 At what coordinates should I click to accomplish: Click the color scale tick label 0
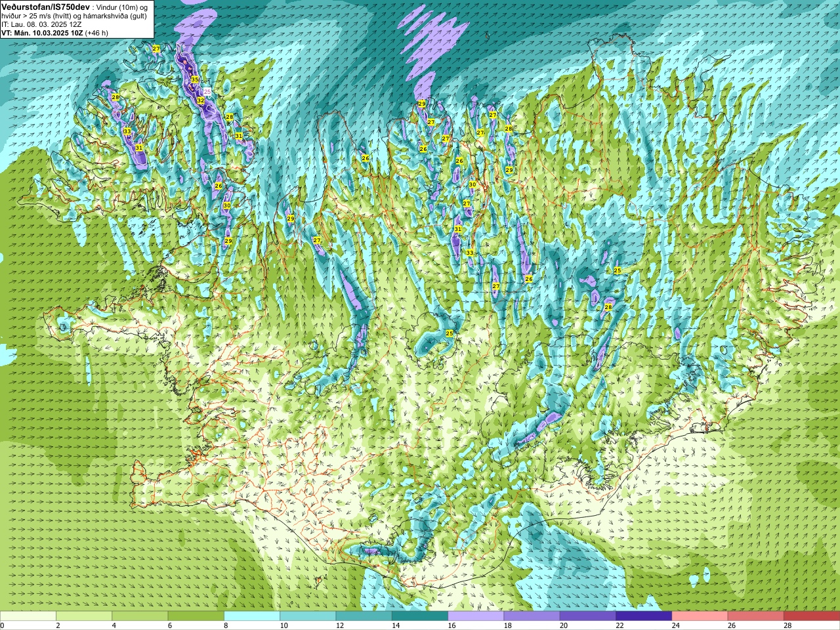[3, 625]
